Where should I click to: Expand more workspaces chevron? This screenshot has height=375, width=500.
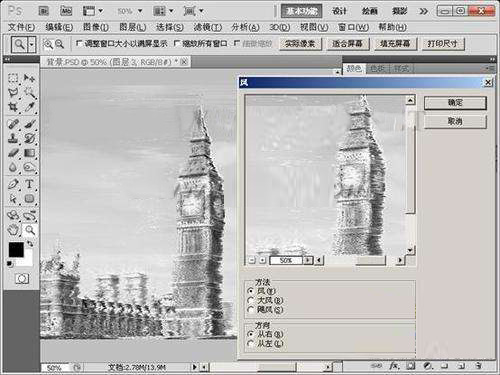pos(424,11)
